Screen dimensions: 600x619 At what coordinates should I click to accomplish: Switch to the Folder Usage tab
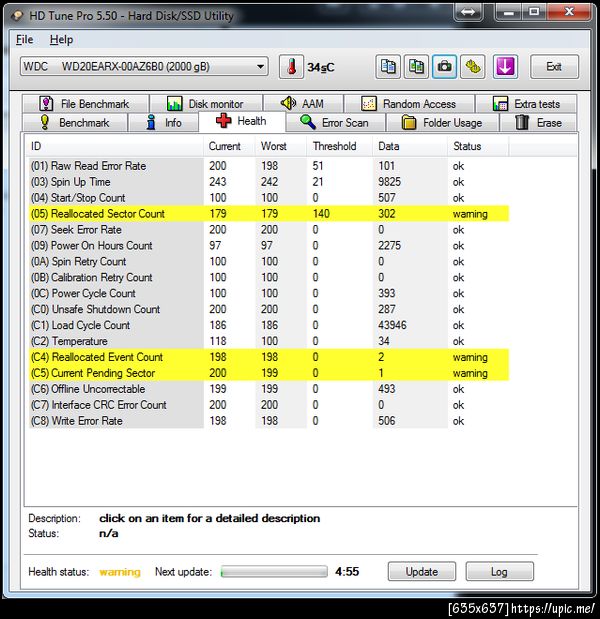click(442, 122)
